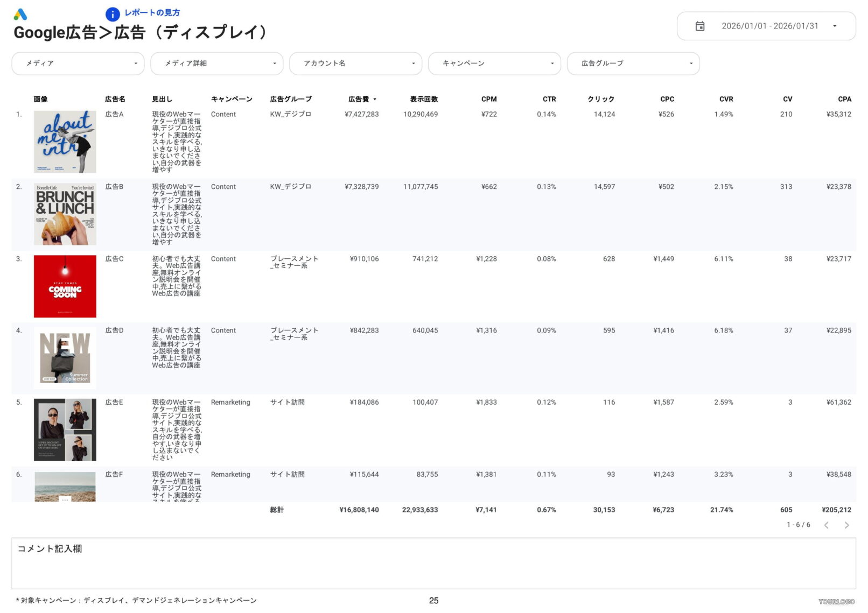Go to previous page using the left arrow
This screenshot has height=613, width=868.
827,525
